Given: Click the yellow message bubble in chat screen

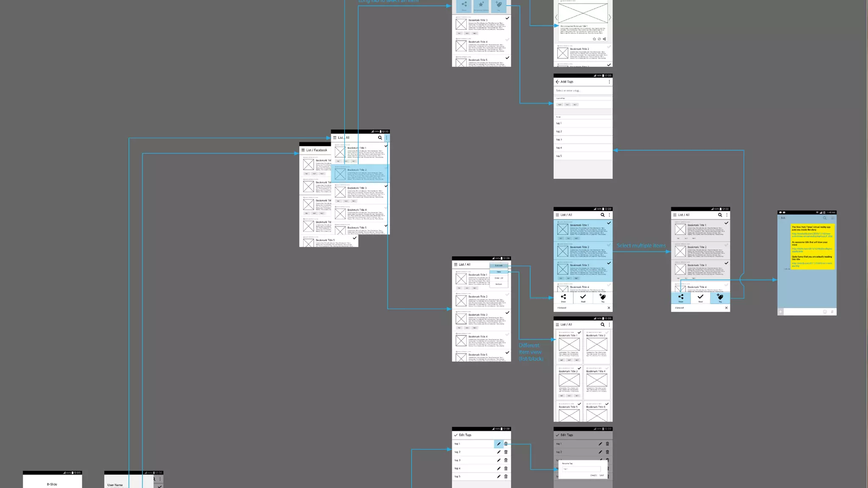Looking at the screenshot, I should (812, 247).
